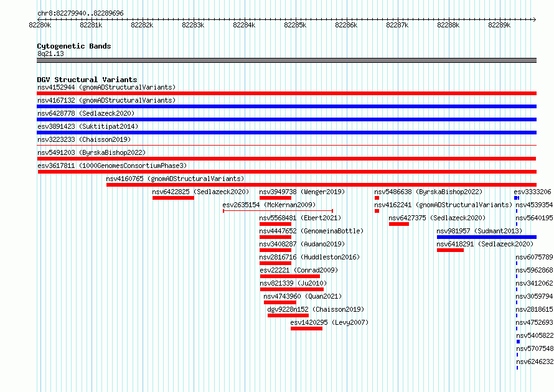The height and width of the screenshot is (392, 554).
Task: Click small red marker under nsv4162241
Action: click(377, 211)
